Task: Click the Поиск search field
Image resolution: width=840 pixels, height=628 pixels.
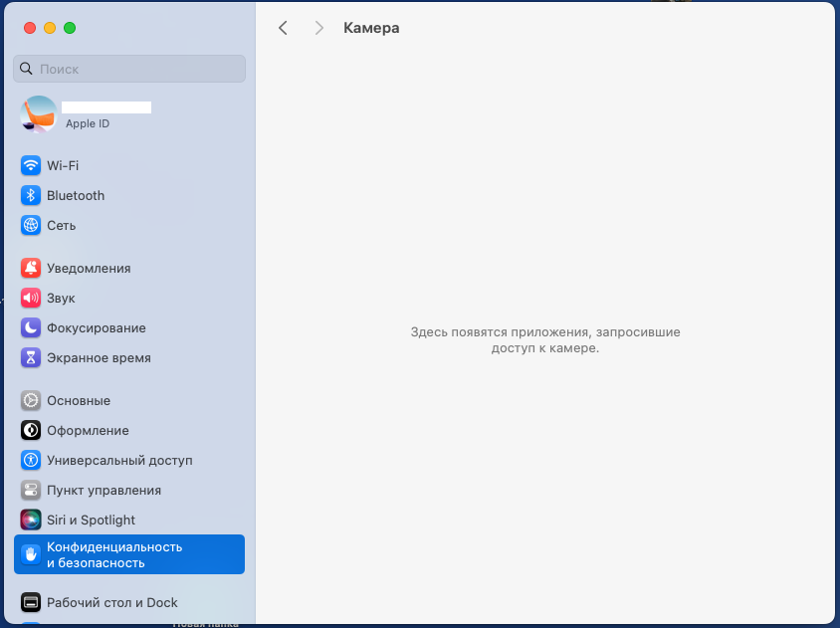Action: (x=129, y=69)
